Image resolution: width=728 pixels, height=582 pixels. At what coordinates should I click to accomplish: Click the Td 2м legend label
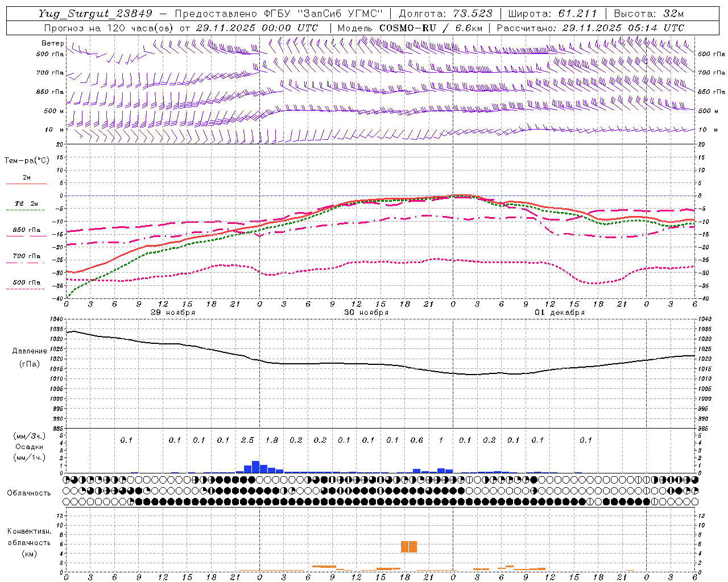27,203
